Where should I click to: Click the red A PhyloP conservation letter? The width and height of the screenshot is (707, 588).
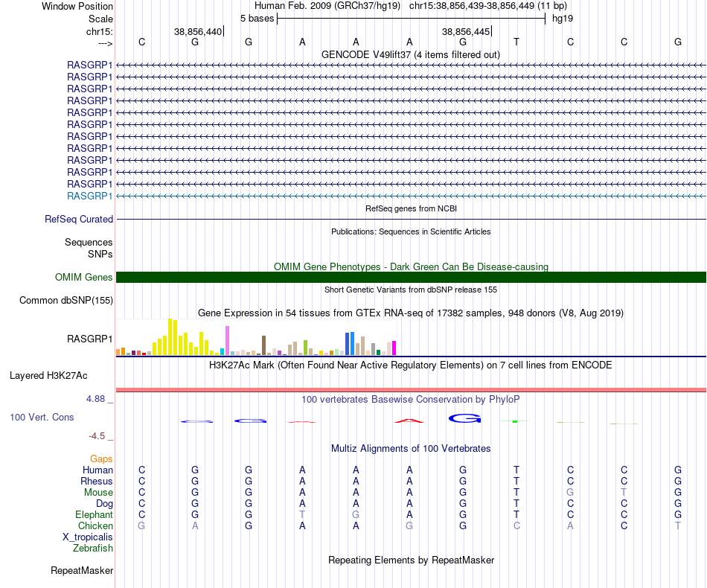coord(409,421)
